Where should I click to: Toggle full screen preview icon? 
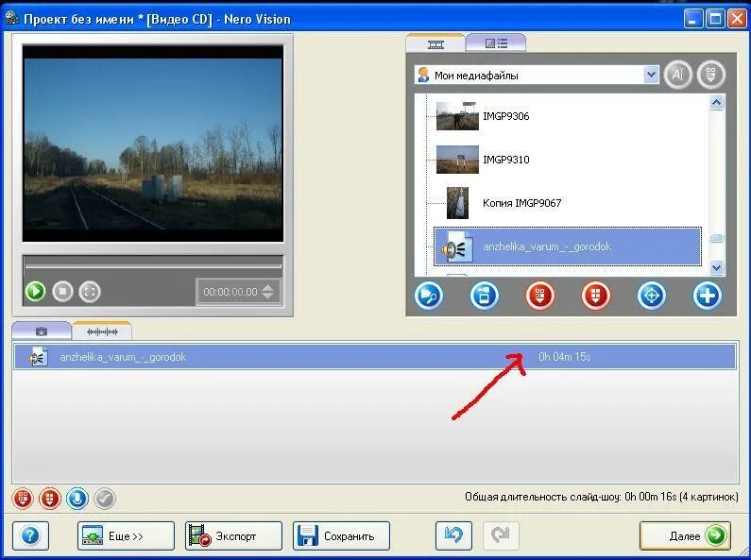tap(90, 291)
